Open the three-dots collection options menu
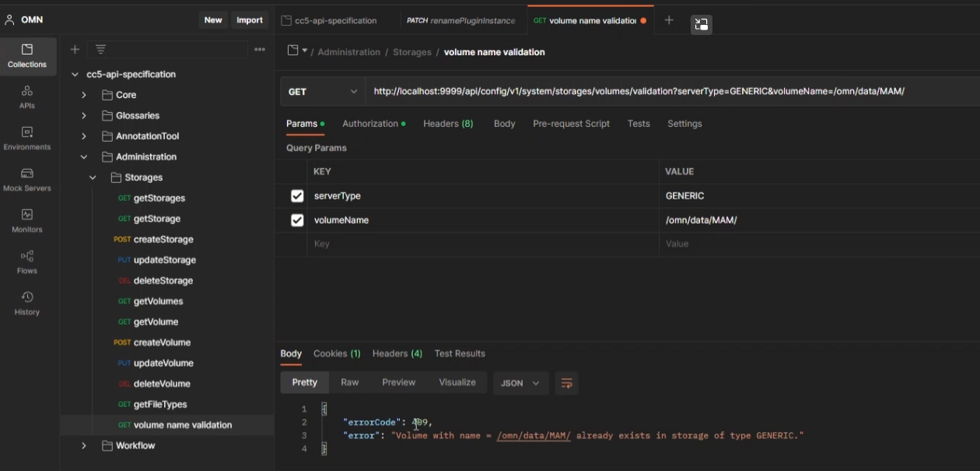This screenshot has width=980, height=471. [x=260, y=50]
